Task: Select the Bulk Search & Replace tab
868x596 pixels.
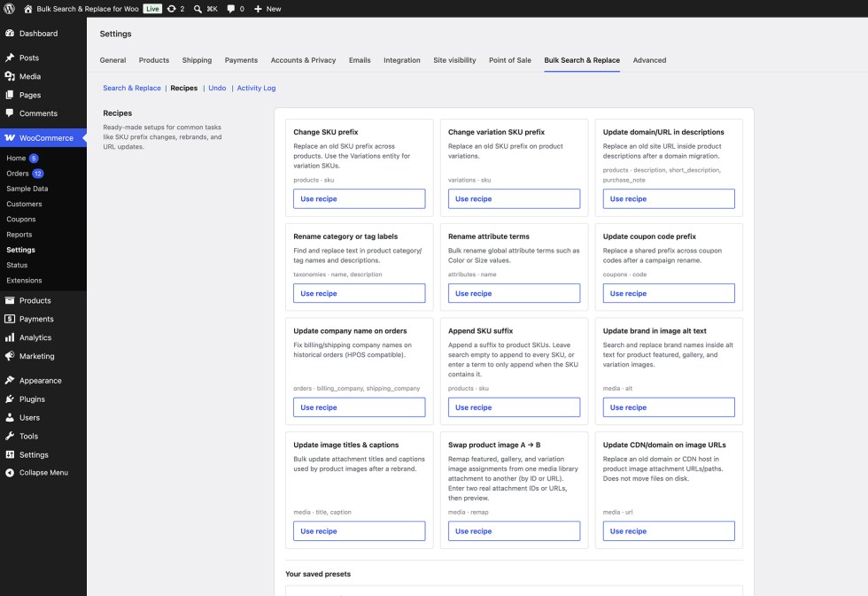Action: (x=582, y=60)
